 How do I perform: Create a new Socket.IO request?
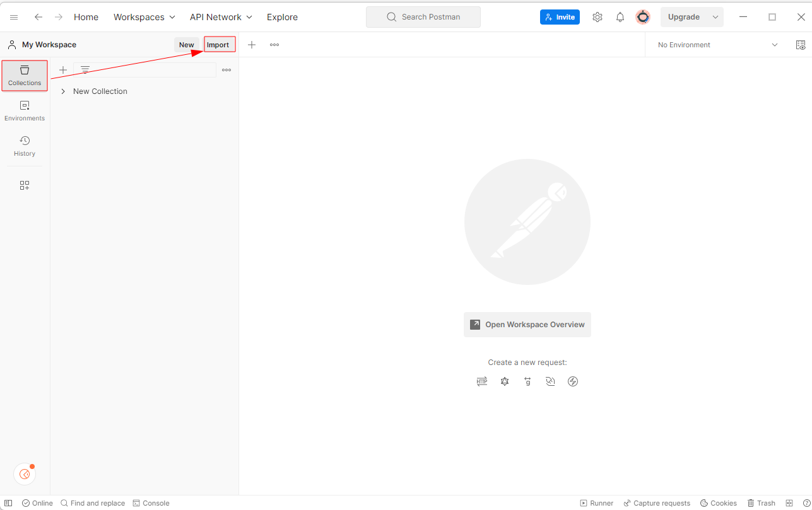point(573,381)
